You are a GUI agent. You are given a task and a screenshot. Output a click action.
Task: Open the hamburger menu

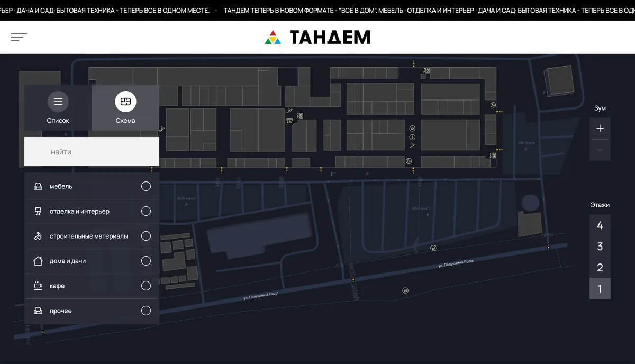pos(19,37)
